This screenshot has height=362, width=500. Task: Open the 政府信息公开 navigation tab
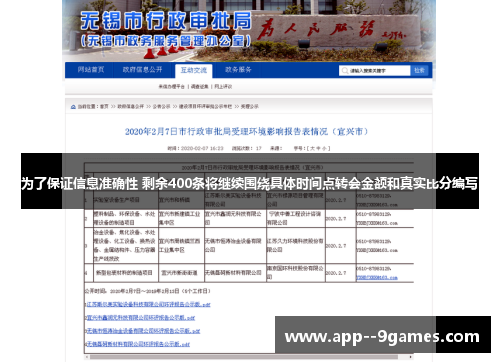point(142,70)
